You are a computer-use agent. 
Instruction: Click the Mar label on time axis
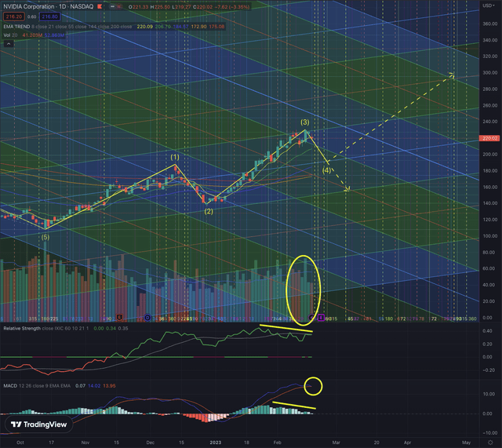pyautogui.click(x=336, y=443)
